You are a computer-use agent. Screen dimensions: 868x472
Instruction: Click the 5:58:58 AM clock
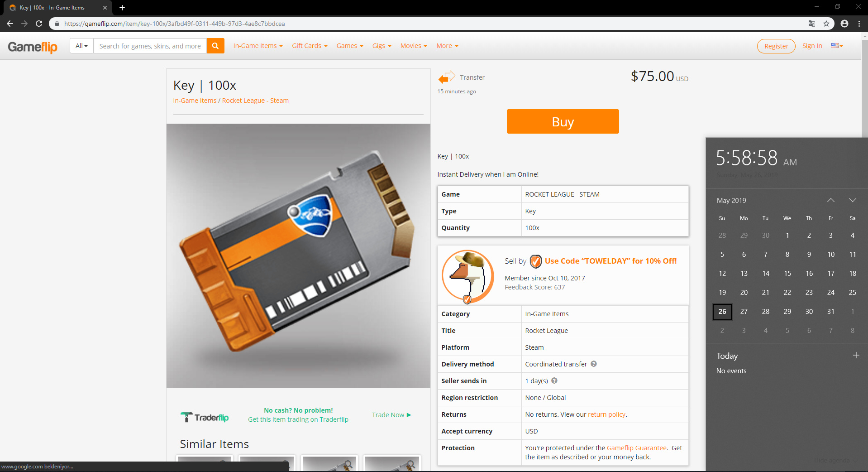(x=756, y=158)
